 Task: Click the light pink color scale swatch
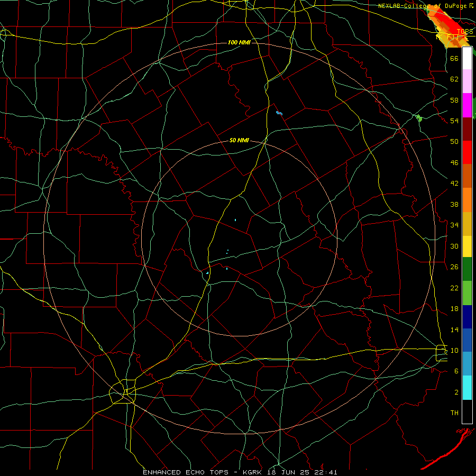click(x=467, y=81)
